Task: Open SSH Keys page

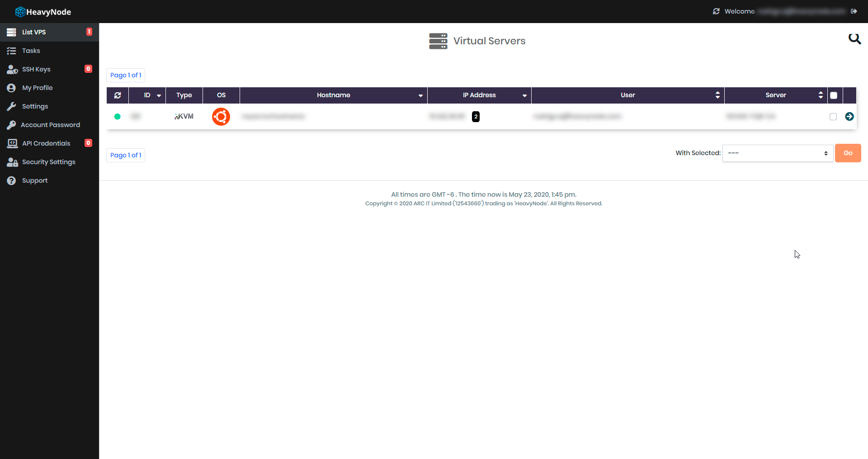Action: click(x=49, y=69)
